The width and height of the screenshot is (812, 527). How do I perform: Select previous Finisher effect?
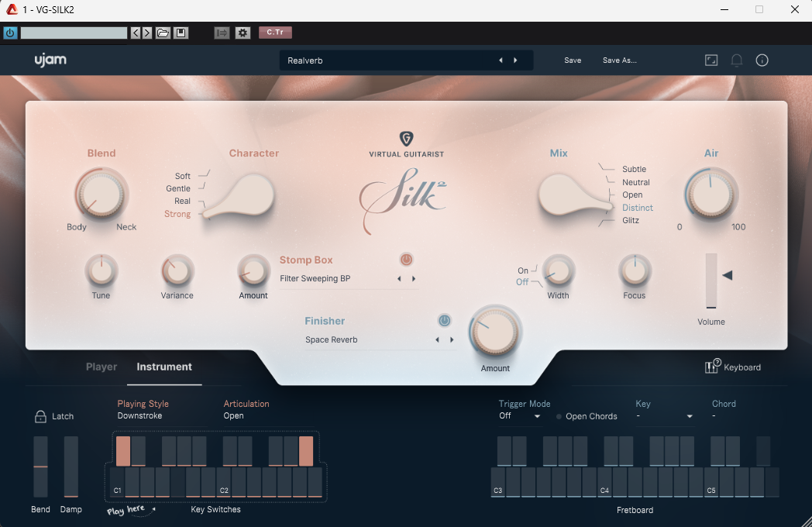click(x=437, y=340)
